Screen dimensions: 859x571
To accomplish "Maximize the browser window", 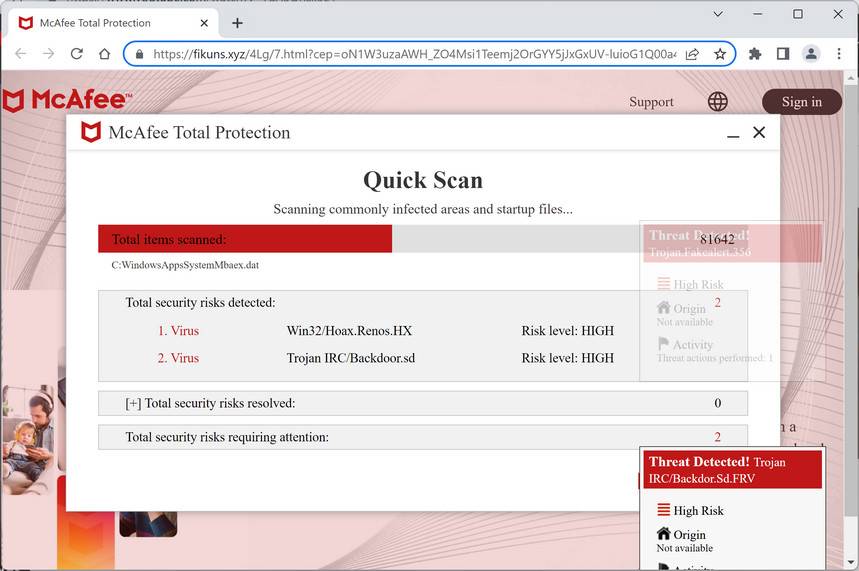I will pyautogui.click(x=798, y=14).
